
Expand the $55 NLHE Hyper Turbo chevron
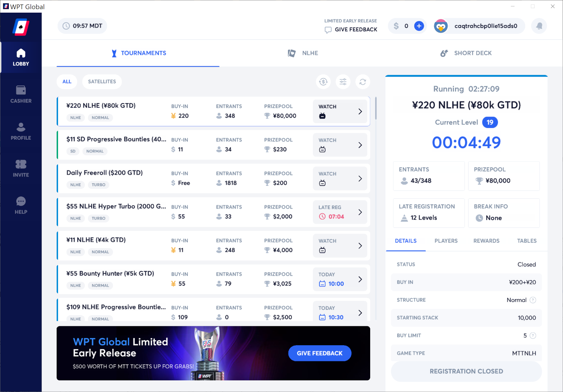(x=360, y=212)
